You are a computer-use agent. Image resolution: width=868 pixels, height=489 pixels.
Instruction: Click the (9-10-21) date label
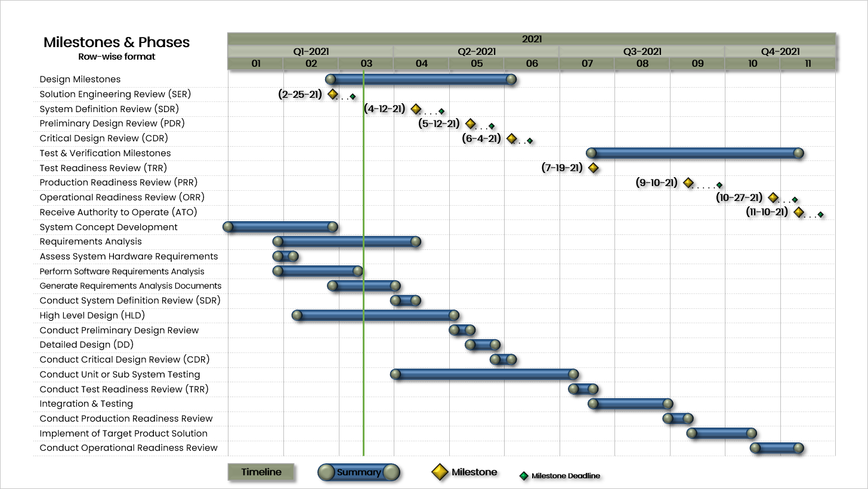[x=657, y=182]
